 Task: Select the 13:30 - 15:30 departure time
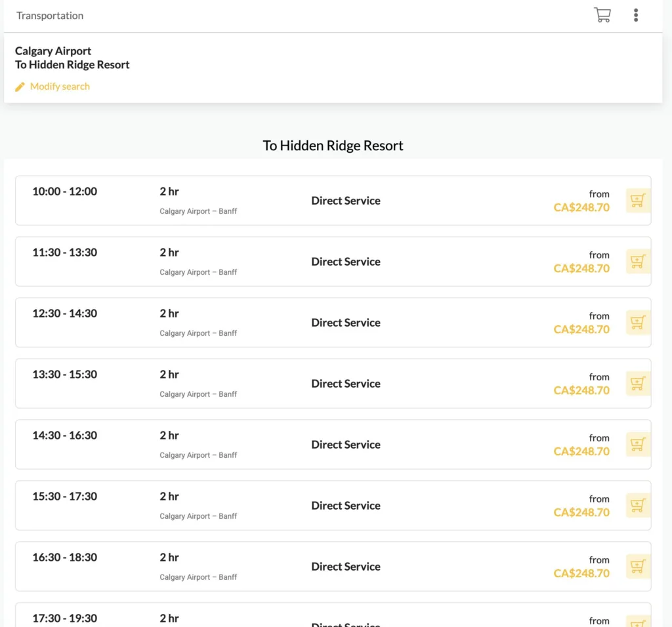coord(65,374)
